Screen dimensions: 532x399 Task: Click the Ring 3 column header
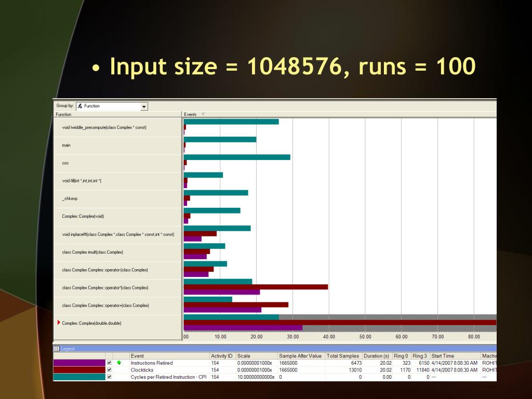pyautogui.click(x=420, y=356)
